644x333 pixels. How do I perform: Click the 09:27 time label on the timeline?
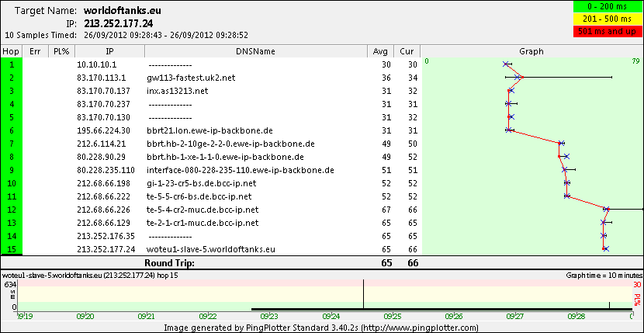515,317
